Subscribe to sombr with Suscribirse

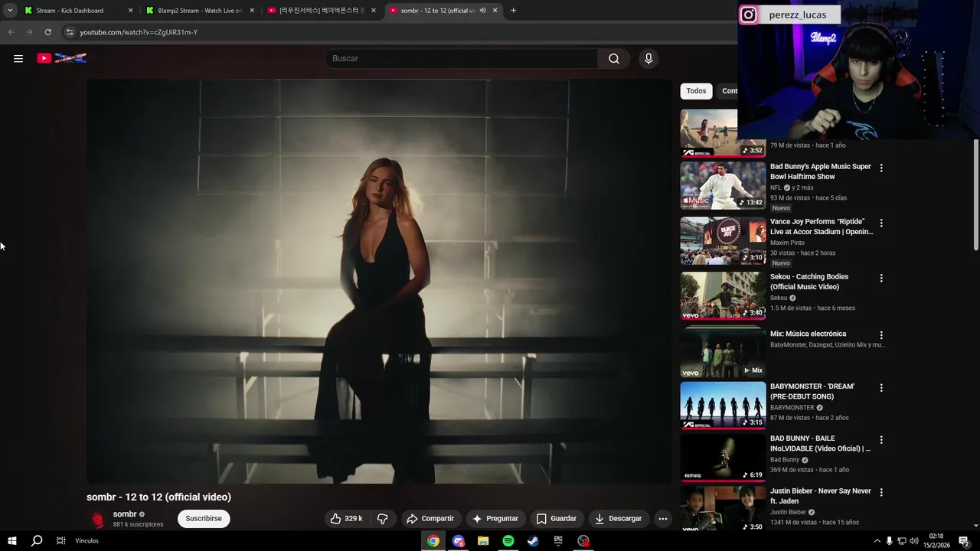coord(204,518)
